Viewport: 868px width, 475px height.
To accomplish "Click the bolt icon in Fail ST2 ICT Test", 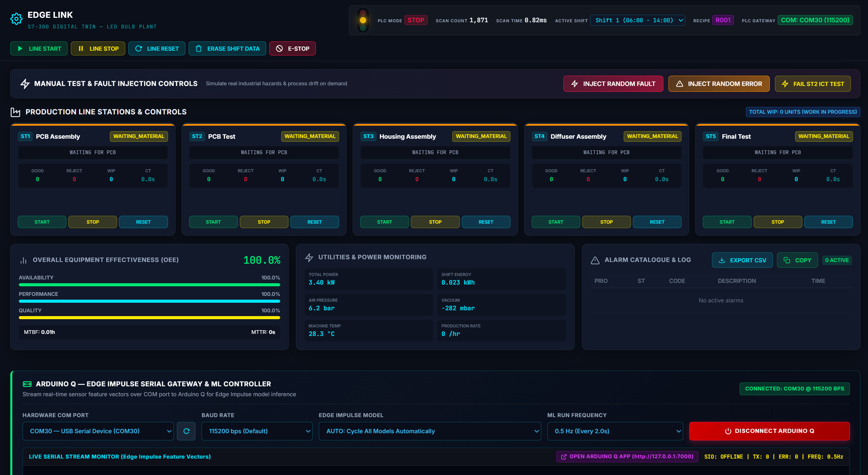I will point(785,84).
